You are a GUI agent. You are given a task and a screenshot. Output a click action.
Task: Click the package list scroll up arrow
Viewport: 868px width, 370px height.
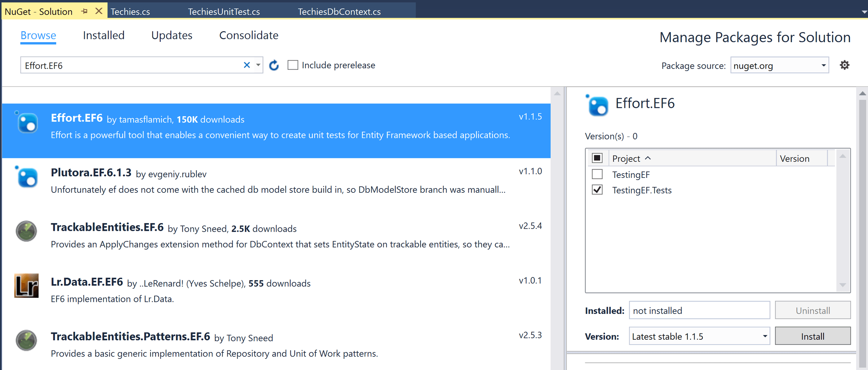(x=557, y=93)
